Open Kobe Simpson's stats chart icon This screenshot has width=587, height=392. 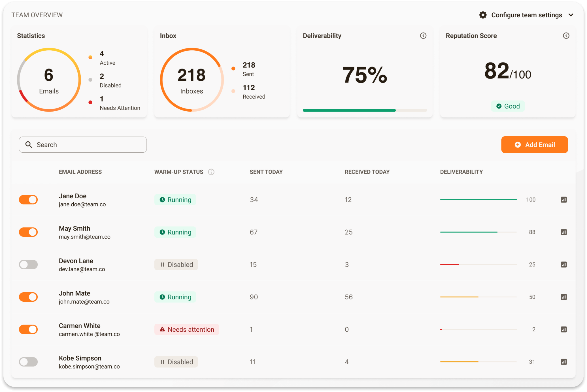coord(564,362)
